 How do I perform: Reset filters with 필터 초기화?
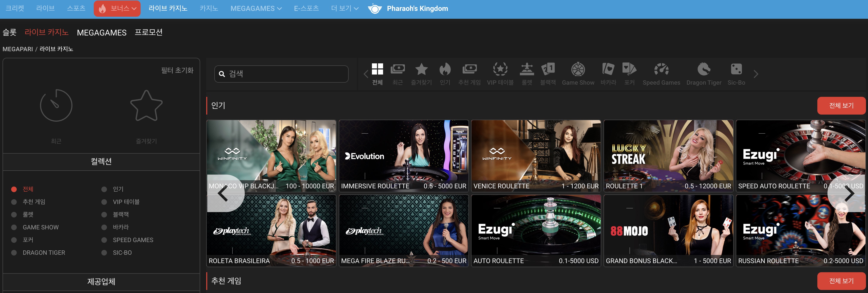tap(177, 70)
